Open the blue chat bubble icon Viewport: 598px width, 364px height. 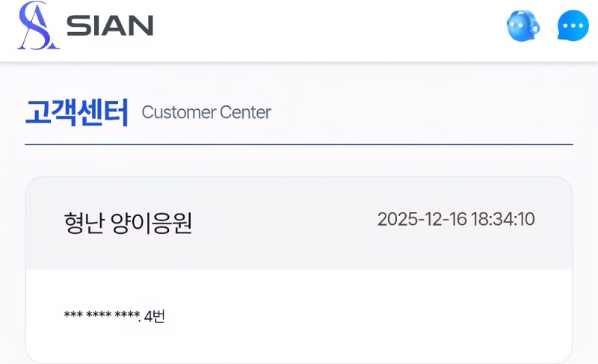(x=573, y=27)
